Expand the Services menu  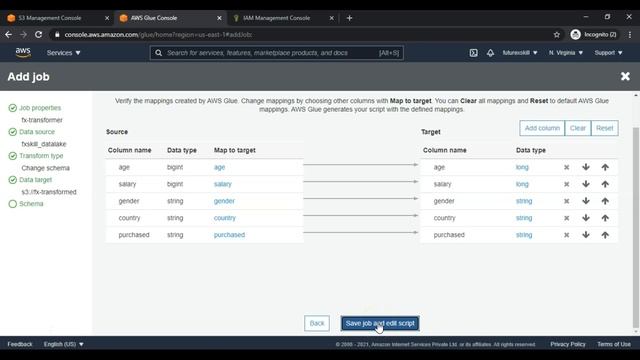(63, 53)
